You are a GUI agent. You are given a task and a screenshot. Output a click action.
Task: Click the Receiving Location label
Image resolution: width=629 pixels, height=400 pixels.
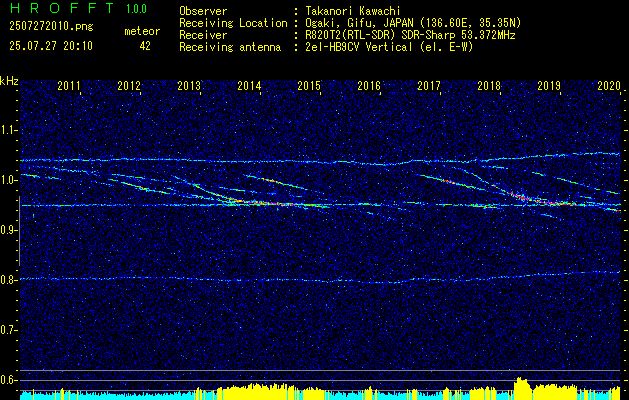pos(233,23)
